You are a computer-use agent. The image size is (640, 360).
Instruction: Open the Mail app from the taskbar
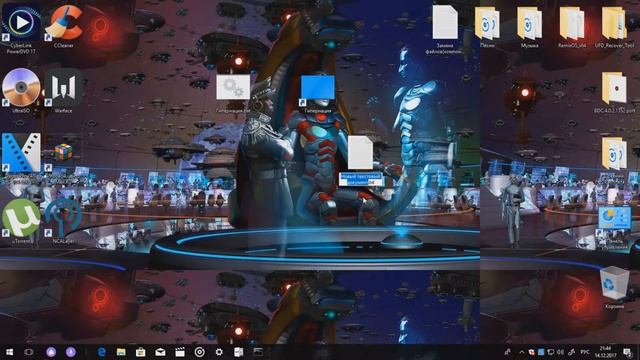(x=160, y=352)
